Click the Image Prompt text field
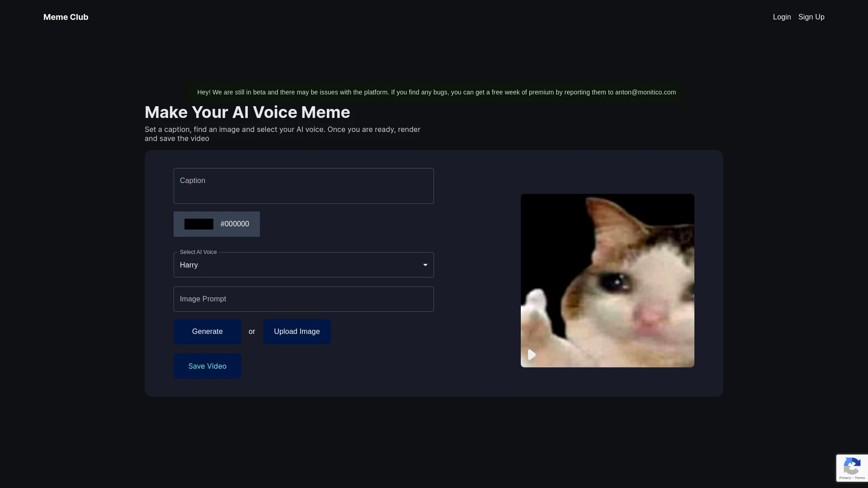Viewport: 868px width, 488px height. click(303, 299)
